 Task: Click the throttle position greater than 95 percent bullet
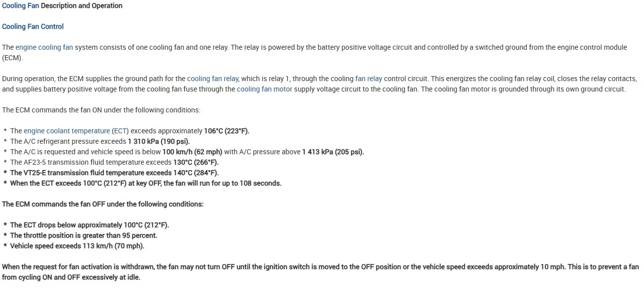point(83,235)
